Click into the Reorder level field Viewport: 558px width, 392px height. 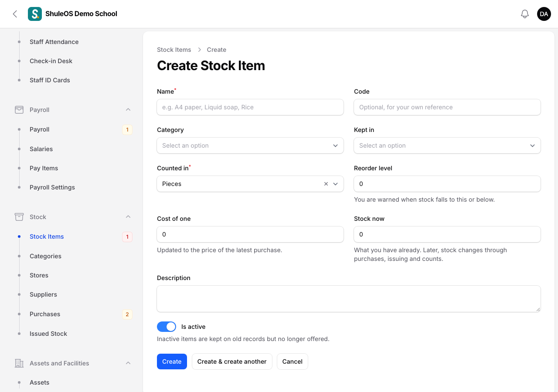pos(447,184)
